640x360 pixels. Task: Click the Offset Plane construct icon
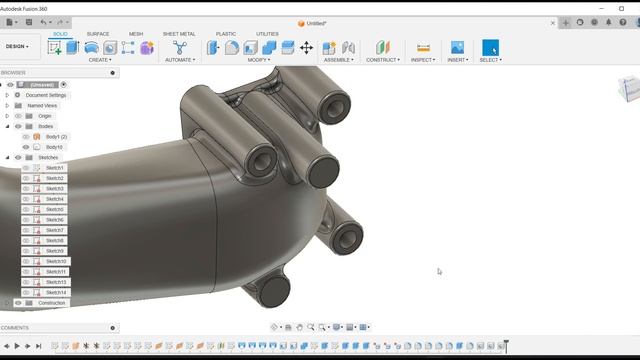coord(383,48)
